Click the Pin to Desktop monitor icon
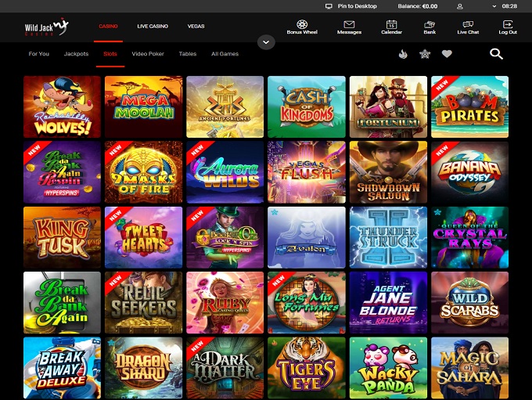Image resolution: width=532 pixels, height=400 pixels. coord(329,6)
